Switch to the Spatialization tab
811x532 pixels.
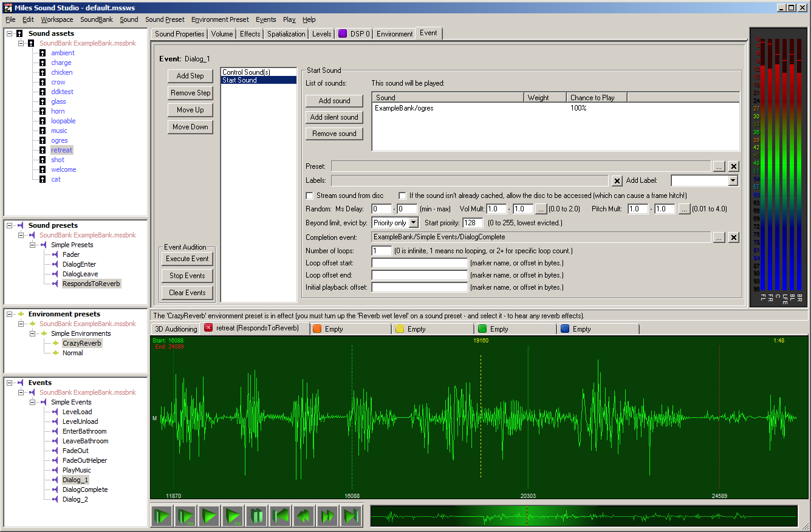pos(286,34)
